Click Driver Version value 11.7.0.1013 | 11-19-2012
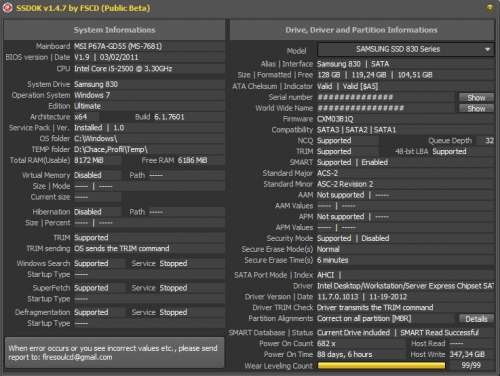 coord(362,297)
